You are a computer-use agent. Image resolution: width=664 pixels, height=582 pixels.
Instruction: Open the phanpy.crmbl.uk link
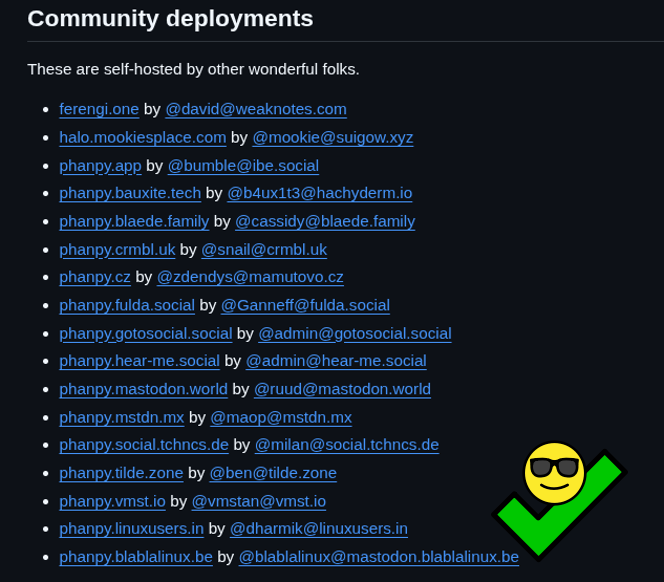[x=117, y=249]
